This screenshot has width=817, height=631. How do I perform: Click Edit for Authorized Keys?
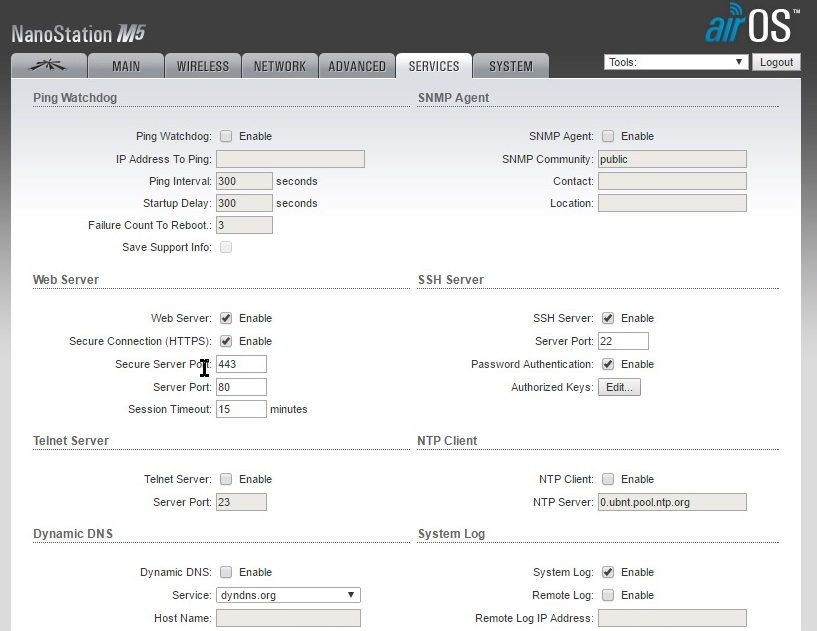pos(619,387)
